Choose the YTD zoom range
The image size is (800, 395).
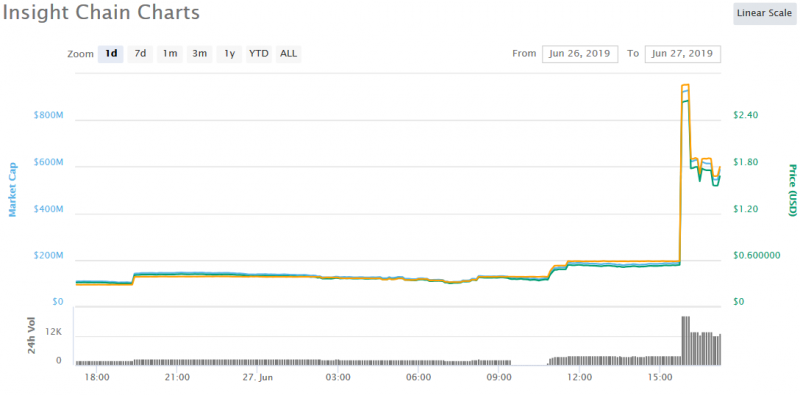coord(259,54)
